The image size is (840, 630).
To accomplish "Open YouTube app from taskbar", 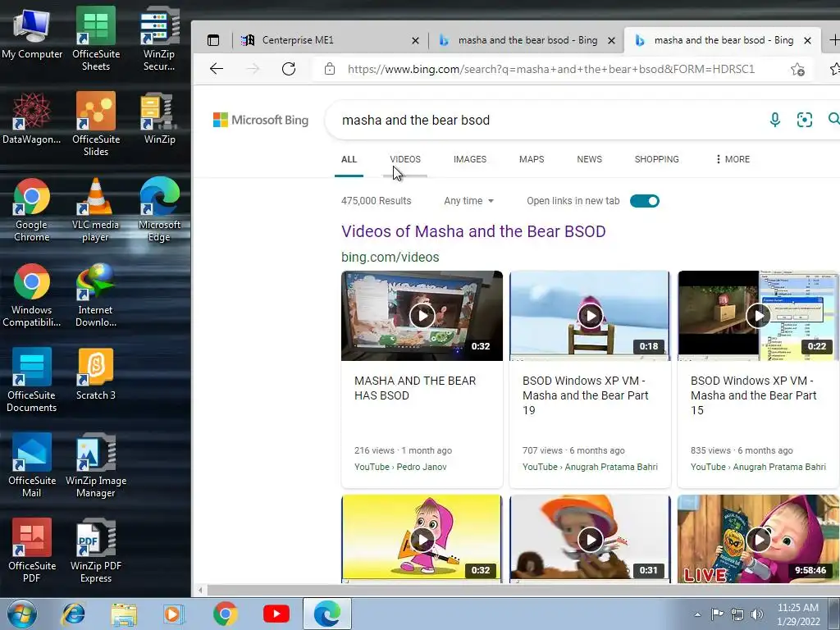I will pos(276,614).
